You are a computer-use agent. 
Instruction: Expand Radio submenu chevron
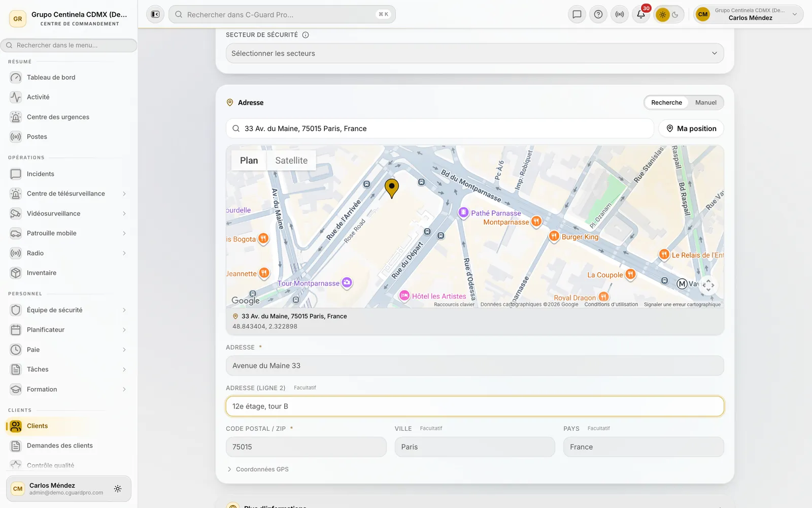[124, 253]
